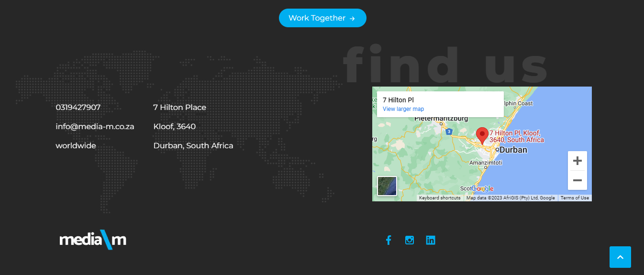Open the Facebook social icon
Viewport: 644px width, 275px height.
[x=389, y=240]
